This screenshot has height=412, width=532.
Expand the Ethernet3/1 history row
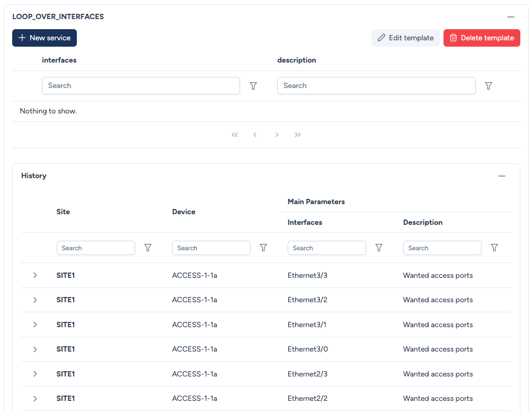pyautogui.click(x=35, y=325)
